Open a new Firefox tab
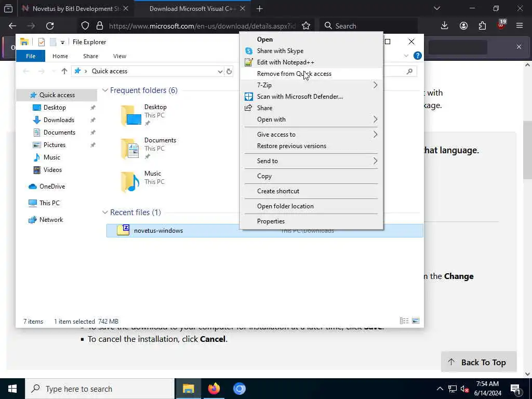 (x=260, y=9)
